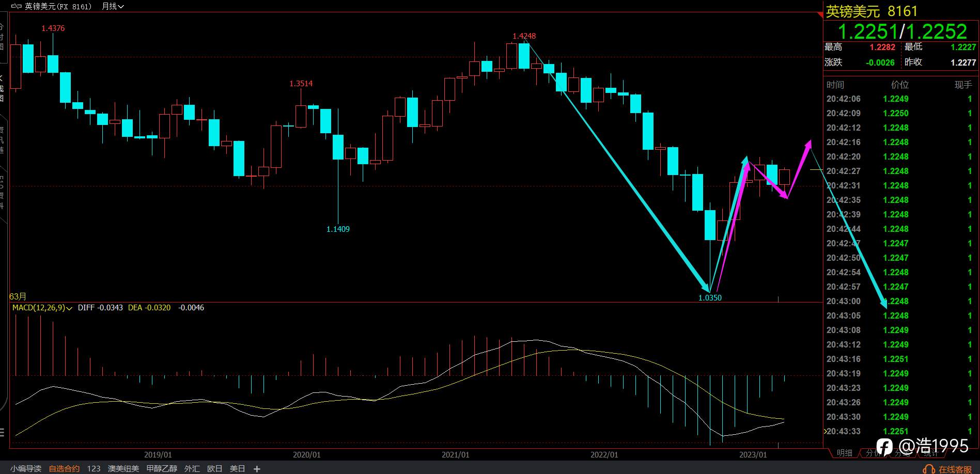Open the 在线客服 support link
The image size is (980, 474).
(956, 469)
